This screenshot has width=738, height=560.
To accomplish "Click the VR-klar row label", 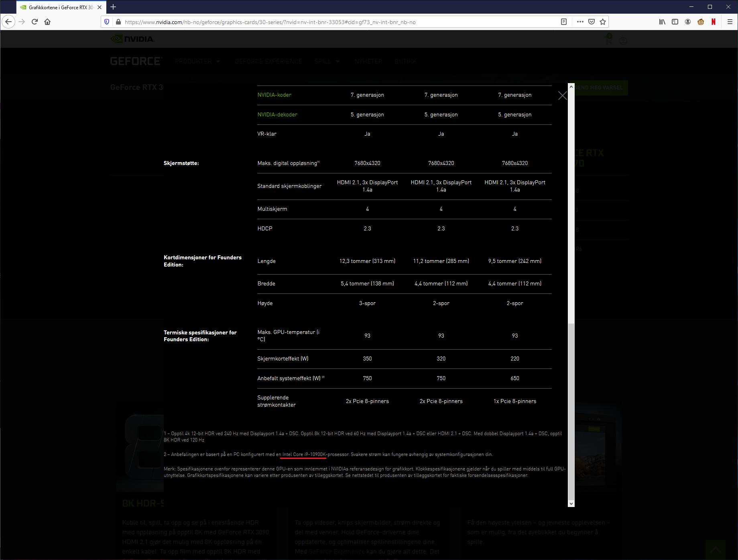I will [267, 134].
